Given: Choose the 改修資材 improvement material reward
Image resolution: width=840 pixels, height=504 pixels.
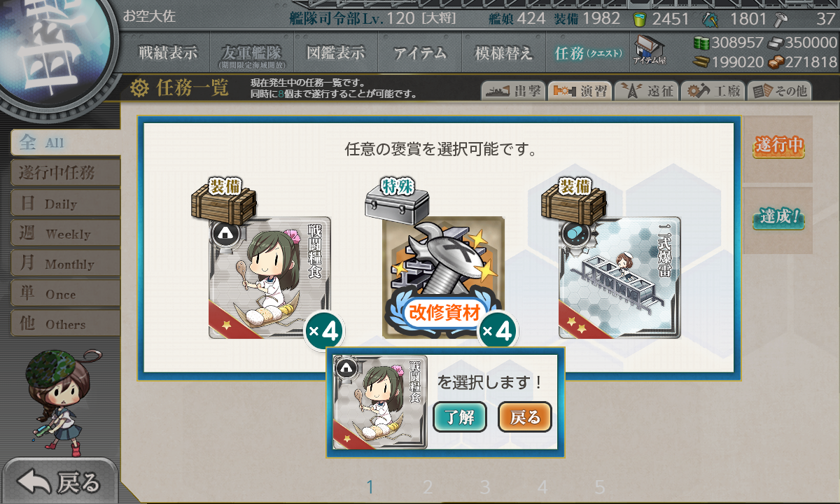Looking at the screenshot, I should point(443,278).
